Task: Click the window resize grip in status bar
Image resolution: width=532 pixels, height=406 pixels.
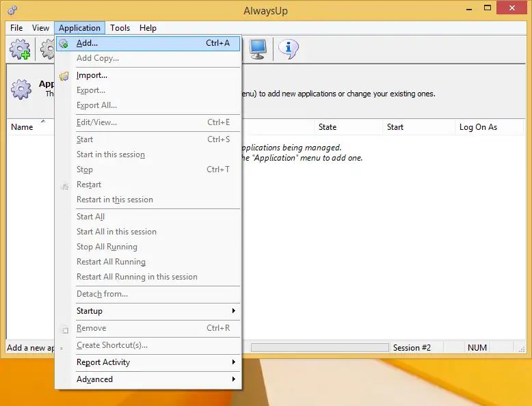Action: pyautogui.click(x=522, y=349)
